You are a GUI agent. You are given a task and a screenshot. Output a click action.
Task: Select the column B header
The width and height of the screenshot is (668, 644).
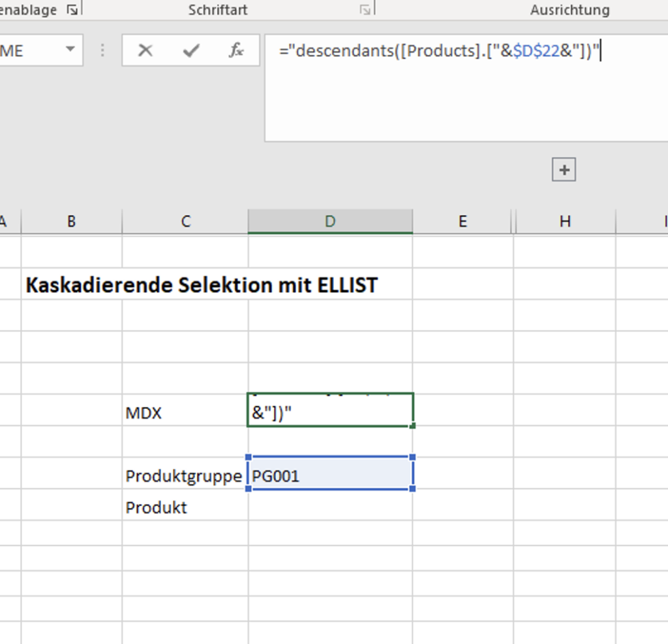[71, 221]
